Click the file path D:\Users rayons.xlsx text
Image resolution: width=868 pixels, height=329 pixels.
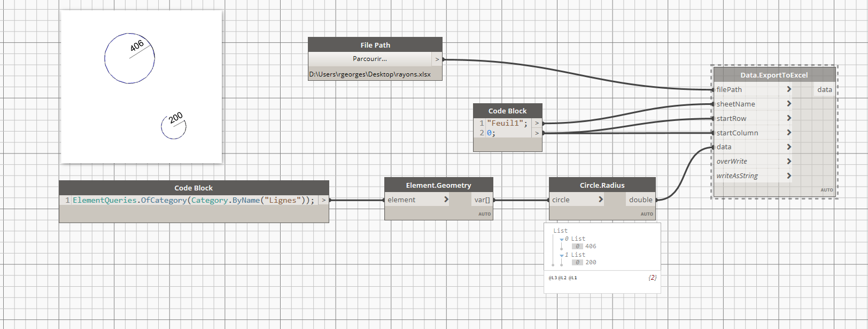(x=370, y=74)
